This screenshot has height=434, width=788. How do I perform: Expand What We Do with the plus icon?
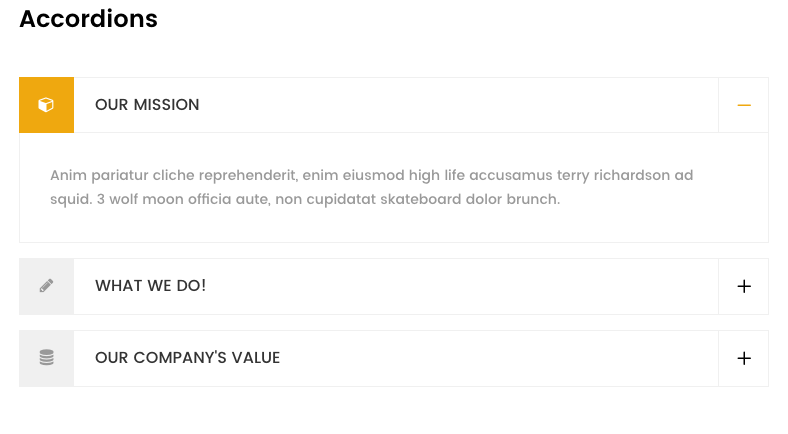coord(743,286)
